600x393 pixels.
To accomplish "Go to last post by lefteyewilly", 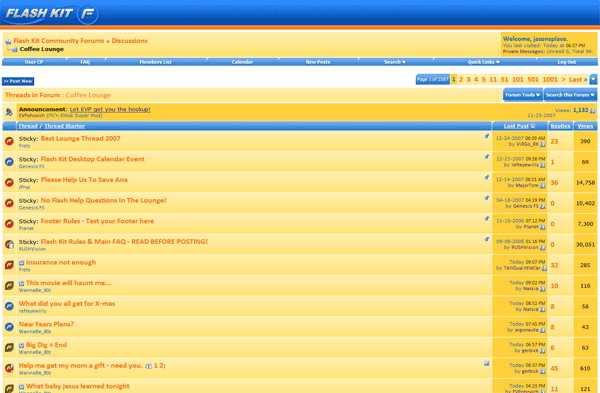I will [542, 165].
